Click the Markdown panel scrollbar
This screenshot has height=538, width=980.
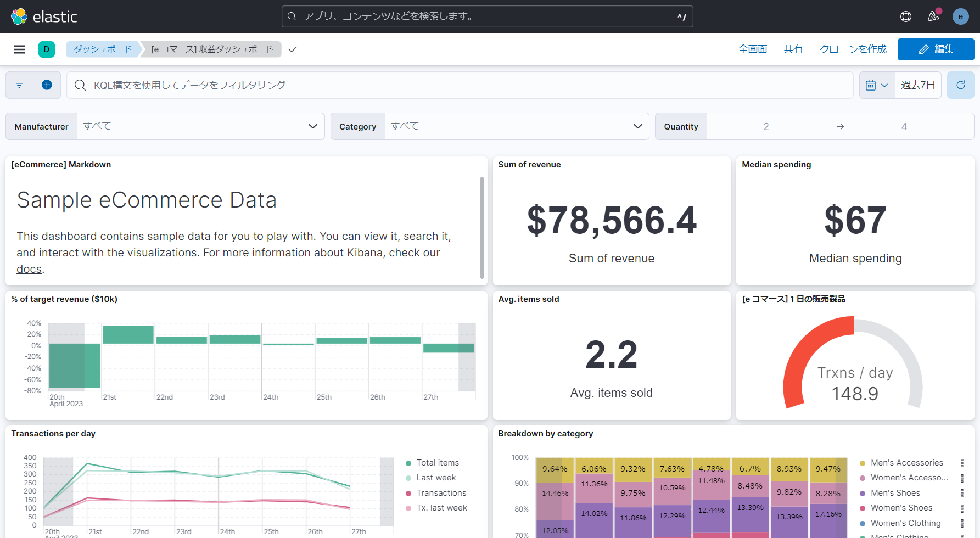point(482,227)
